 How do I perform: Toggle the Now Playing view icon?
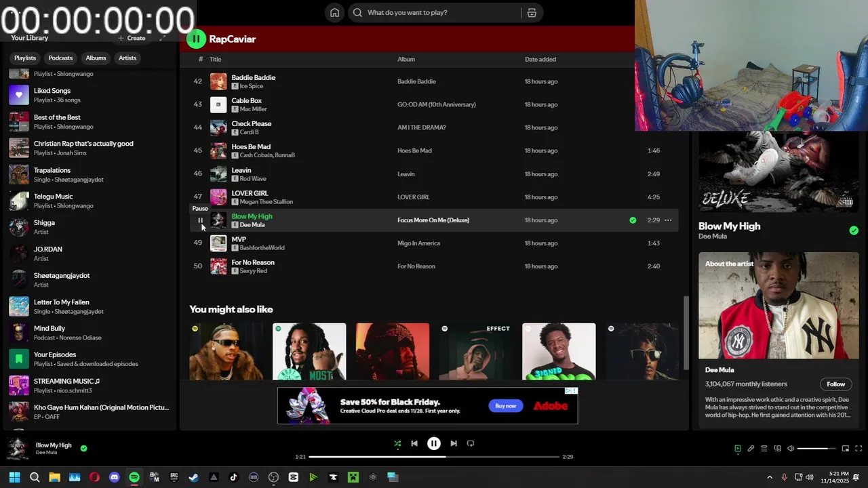click(x=738, y=449)
